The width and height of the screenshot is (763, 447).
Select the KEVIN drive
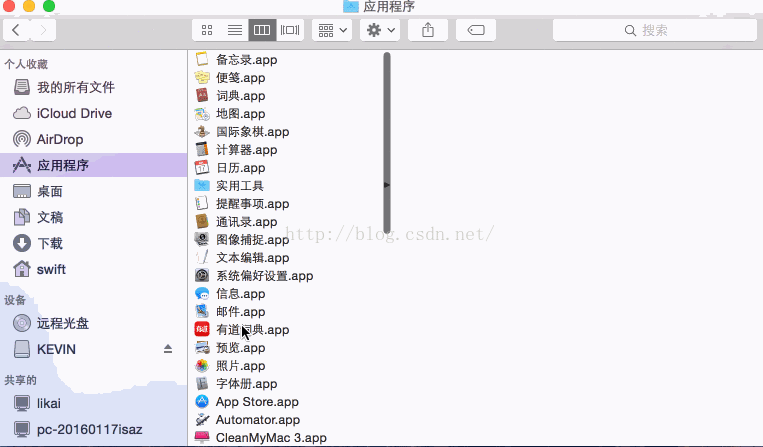click(x=93, y=349)
